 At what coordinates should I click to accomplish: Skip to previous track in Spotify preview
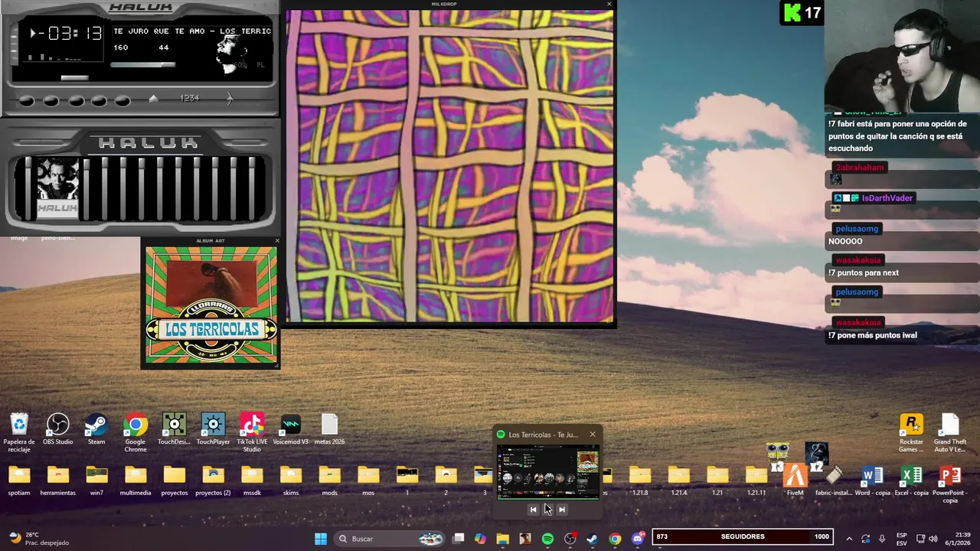[534, 510]
